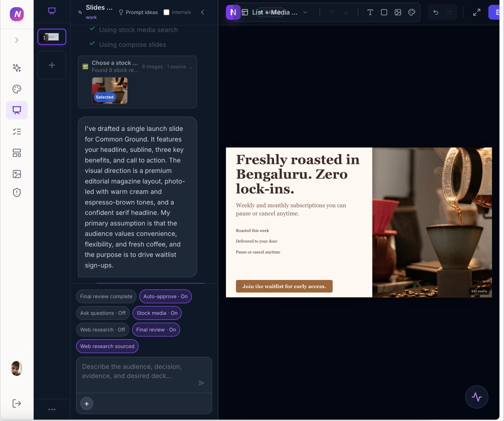The width and height of the screenshot is (504, 421).
Task: Open the List + Media layout dropdown
Action: tap(275, 12)
